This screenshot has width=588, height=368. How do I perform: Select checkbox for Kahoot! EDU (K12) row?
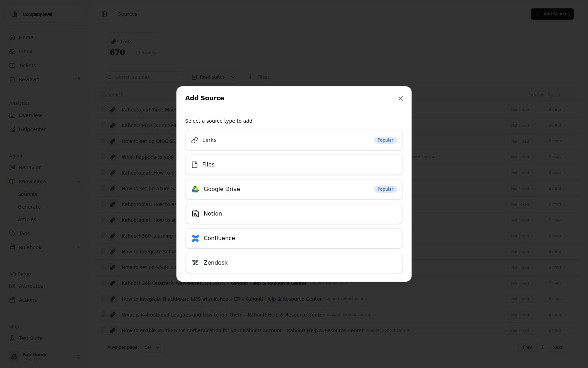point(103,125)
